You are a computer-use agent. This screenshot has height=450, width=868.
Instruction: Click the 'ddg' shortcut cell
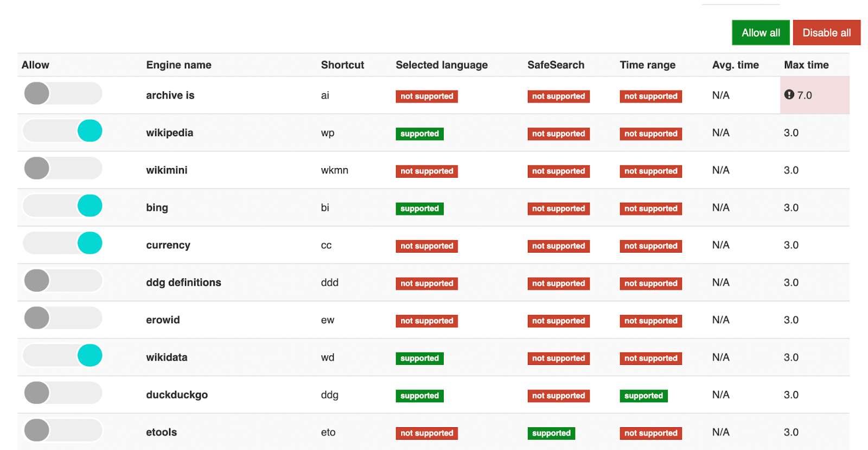click(329, 395)
